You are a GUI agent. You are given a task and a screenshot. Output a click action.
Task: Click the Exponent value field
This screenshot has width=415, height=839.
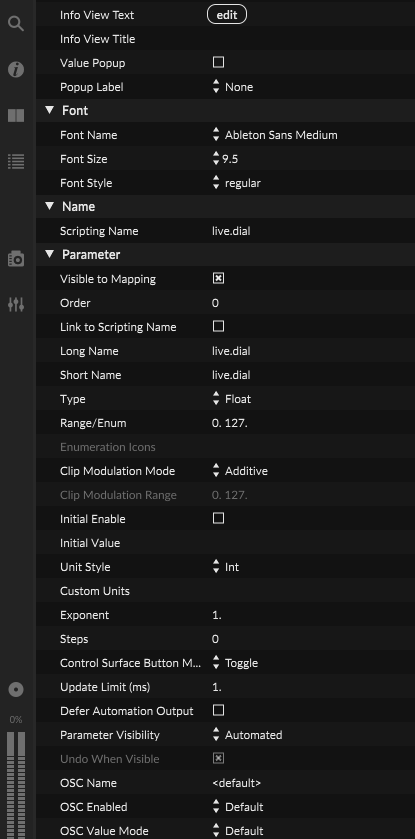pos(217,615)
